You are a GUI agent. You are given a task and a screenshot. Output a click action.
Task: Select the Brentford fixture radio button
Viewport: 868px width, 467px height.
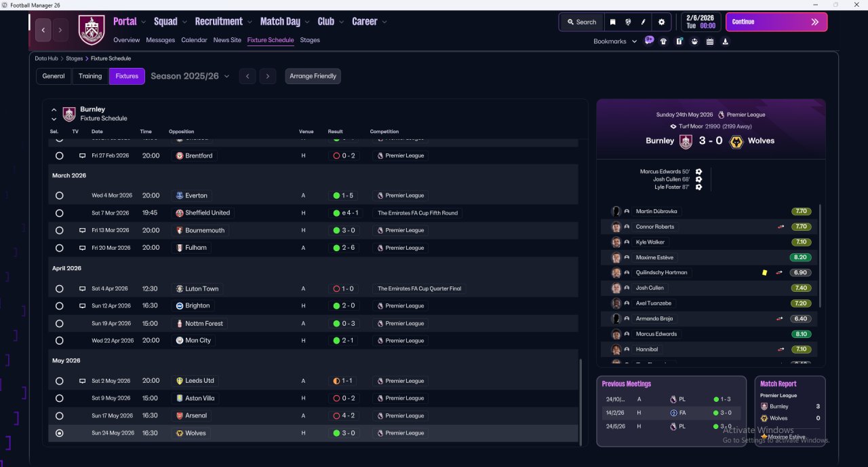60,155
